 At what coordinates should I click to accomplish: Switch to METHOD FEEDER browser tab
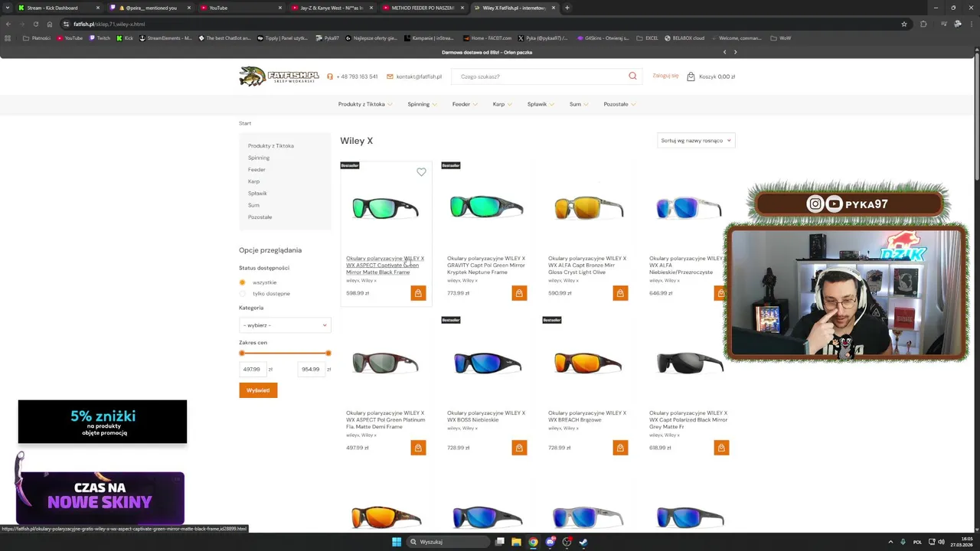(423, 8)
